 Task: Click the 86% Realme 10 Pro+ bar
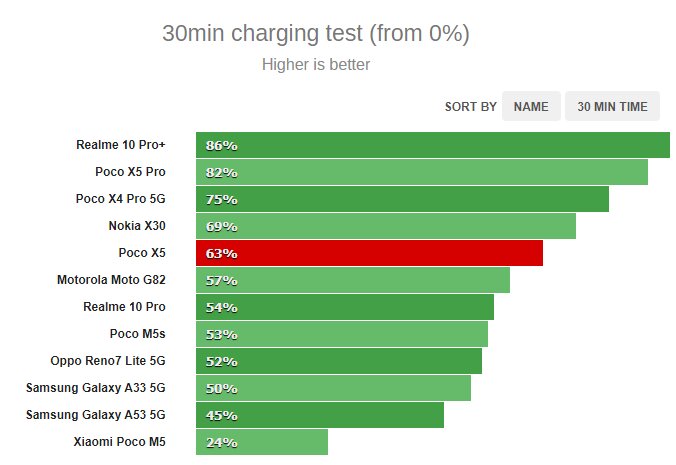tap(432, 145)
